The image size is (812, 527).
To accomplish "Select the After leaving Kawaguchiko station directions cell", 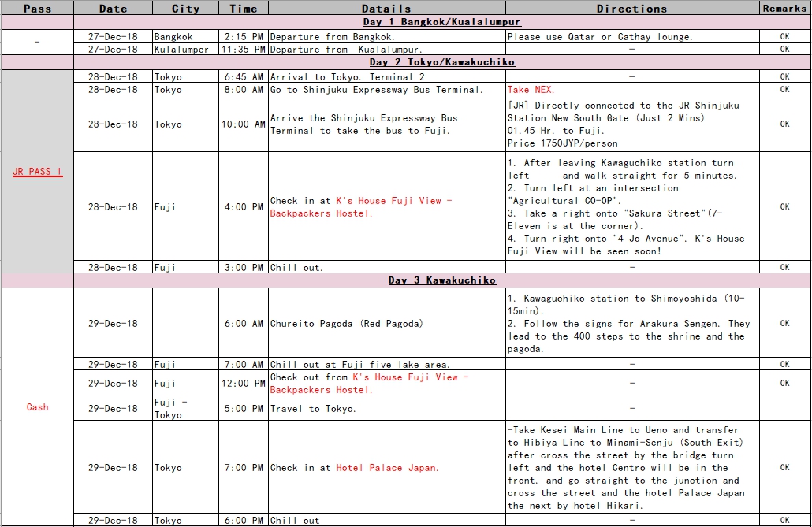I will (x=632, y=206).
